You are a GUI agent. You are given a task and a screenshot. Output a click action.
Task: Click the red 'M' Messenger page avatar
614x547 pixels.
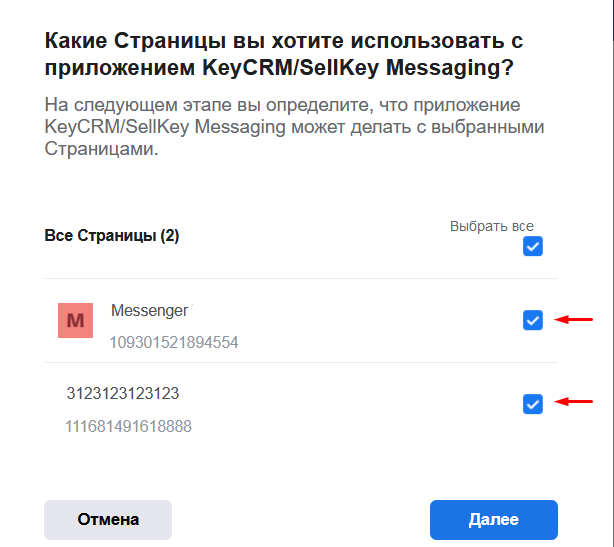pos(75,320)
